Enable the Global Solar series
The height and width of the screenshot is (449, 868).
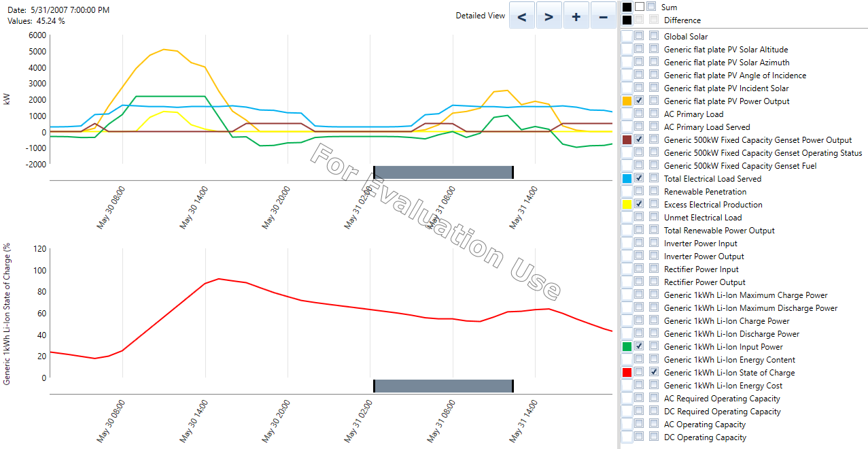pos(639,36)
